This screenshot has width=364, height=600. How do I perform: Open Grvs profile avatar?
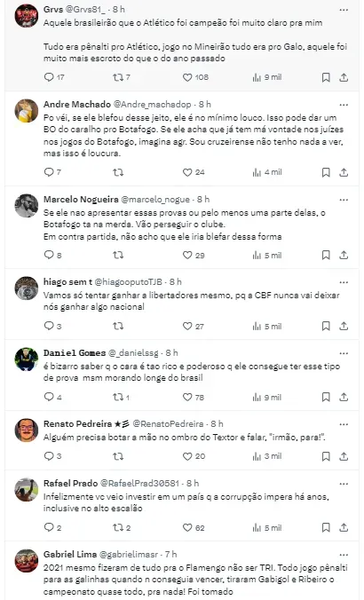[x=27, y=16]
